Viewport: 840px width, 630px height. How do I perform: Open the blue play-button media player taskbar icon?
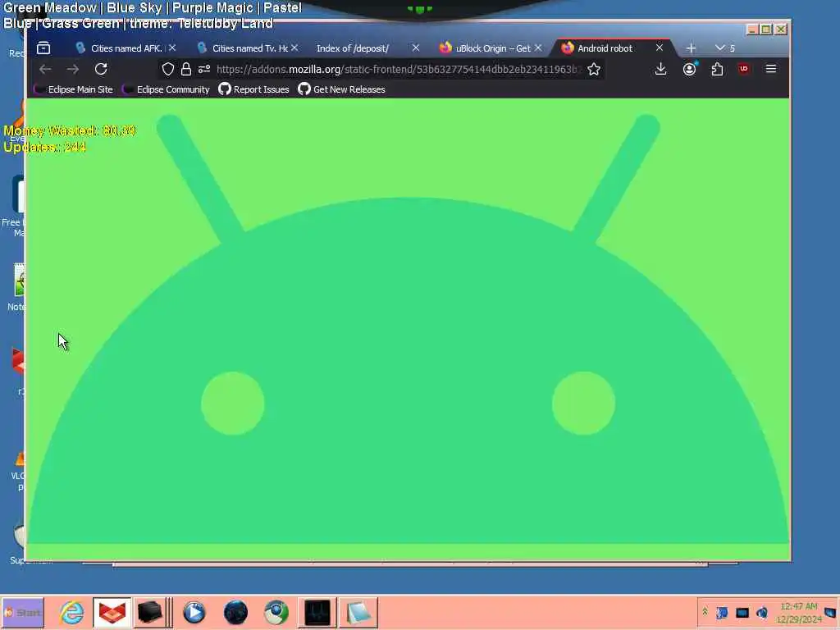[x=194, y=612]
